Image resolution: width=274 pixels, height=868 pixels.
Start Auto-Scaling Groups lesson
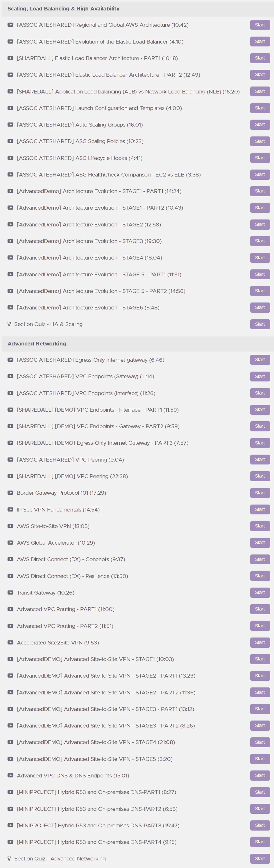260,125
